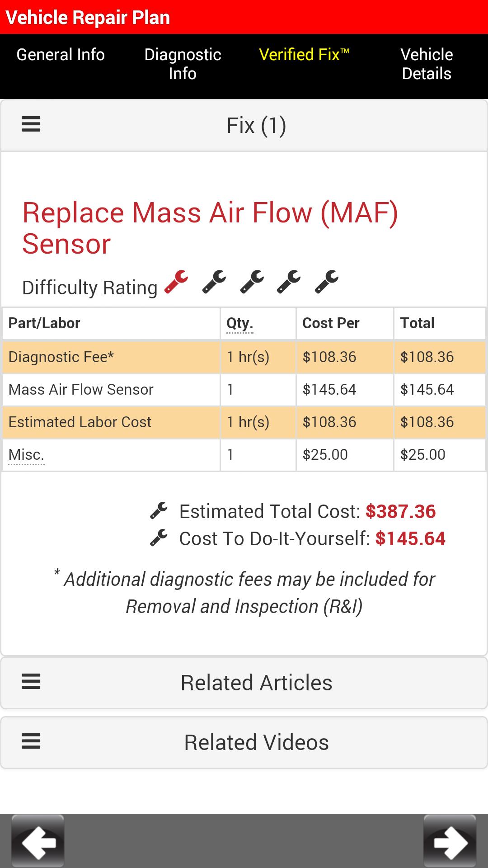Tap the Qty. column header
The height and width of the screenshot is (868, 488).
(239, 323)
